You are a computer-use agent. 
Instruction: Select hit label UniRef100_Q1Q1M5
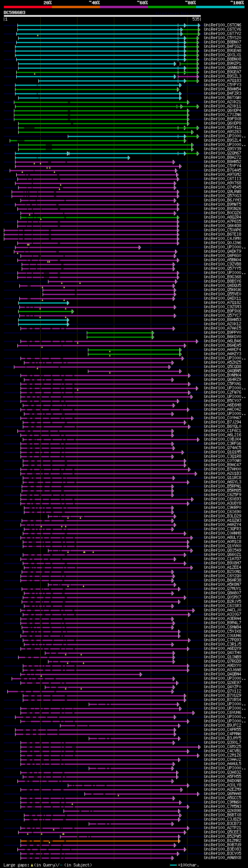click(222, 452)
